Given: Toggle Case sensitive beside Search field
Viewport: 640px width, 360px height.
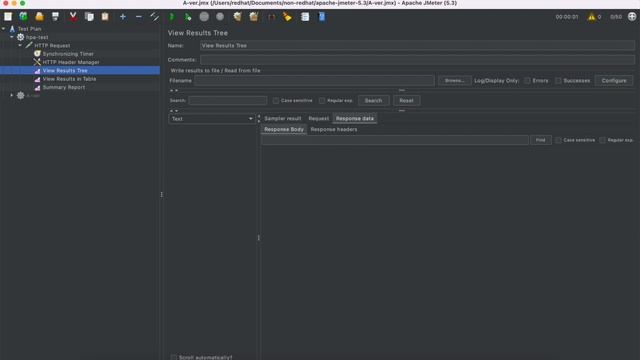Looking at the screenshot, I should tap(276, 100).
